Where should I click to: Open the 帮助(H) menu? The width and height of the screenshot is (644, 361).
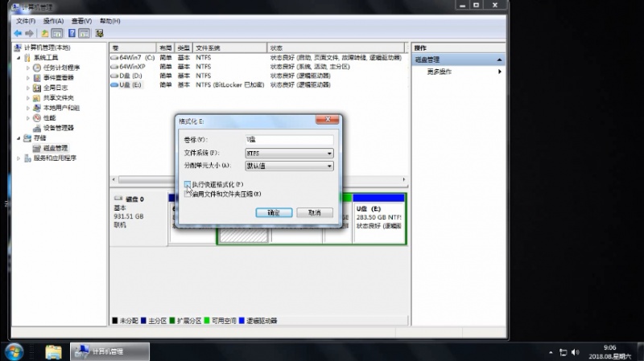109,21
